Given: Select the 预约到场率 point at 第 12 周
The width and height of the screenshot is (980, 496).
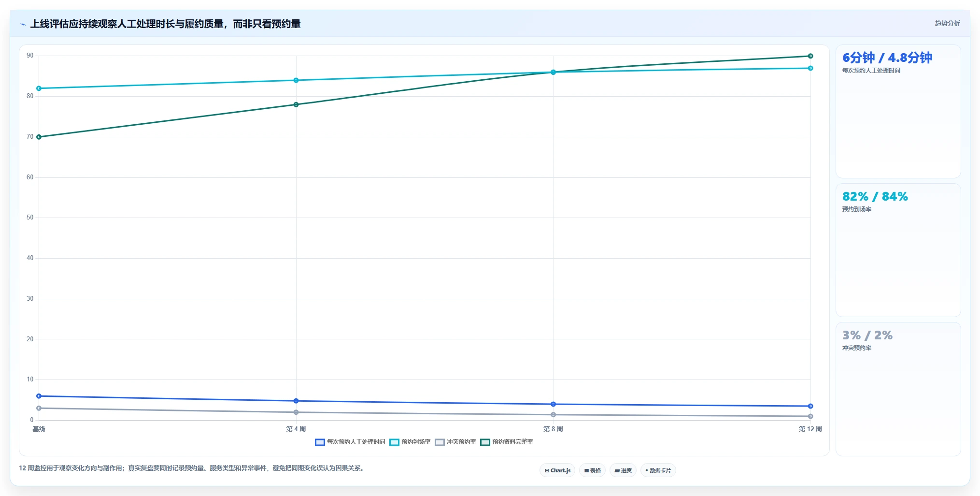Looking at the screenshot, I should coord(810,68).
